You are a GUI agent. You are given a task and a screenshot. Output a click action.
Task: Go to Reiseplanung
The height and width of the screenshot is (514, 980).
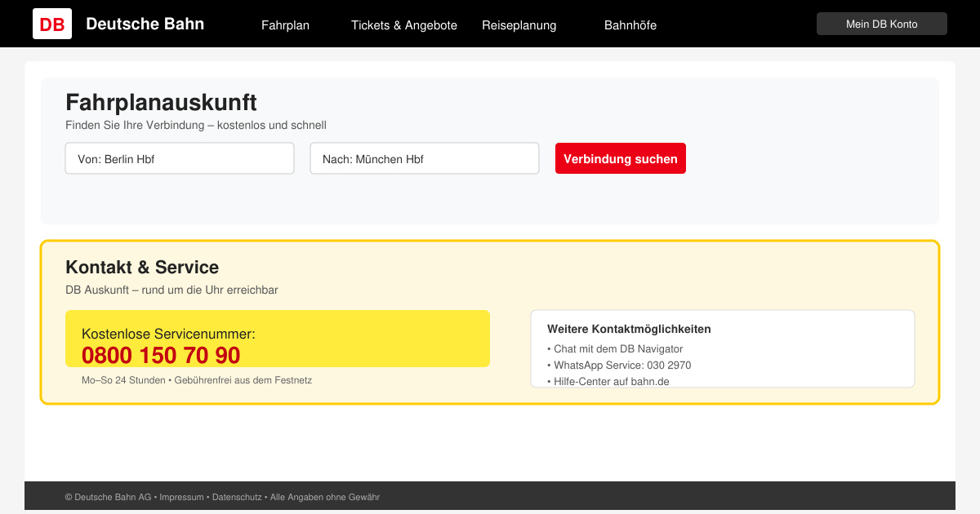[x=519, y=25]
